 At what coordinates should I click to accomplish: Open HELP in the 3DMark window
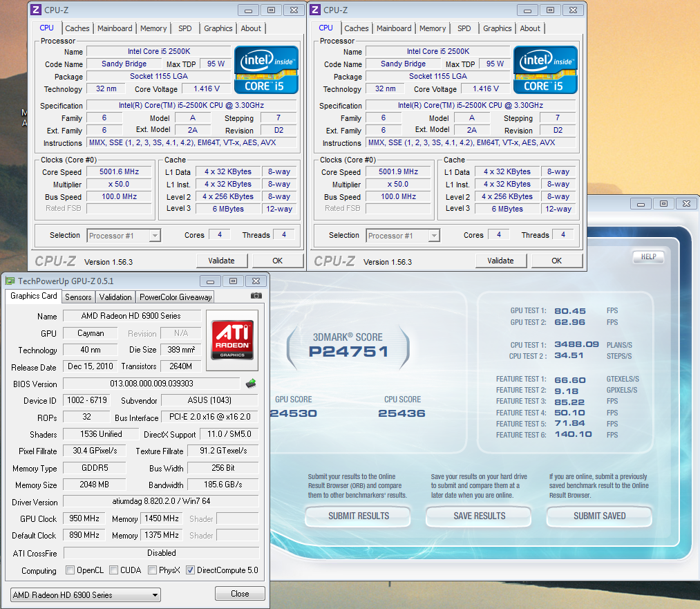tap(648, 256)
